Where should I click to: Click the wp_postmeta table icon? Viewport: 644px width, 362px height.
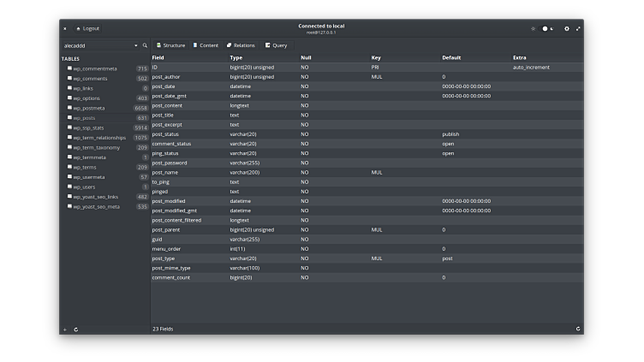69,108
